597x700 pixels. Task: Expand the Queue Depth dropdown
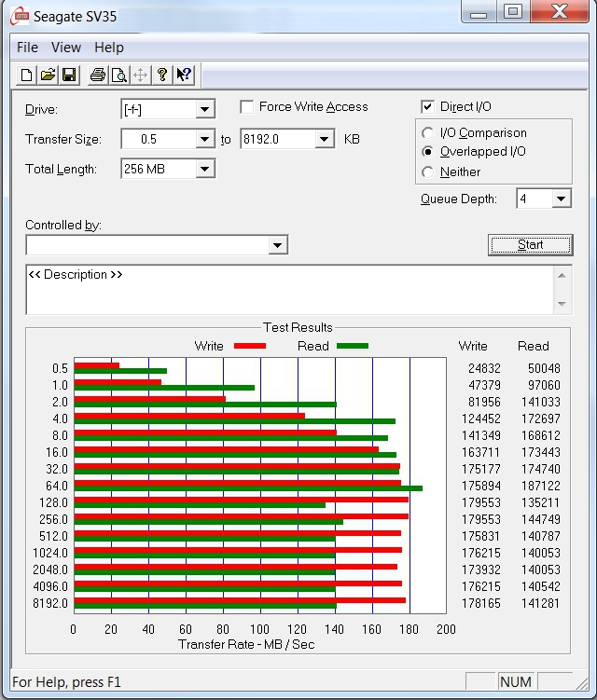pos(561,199)
